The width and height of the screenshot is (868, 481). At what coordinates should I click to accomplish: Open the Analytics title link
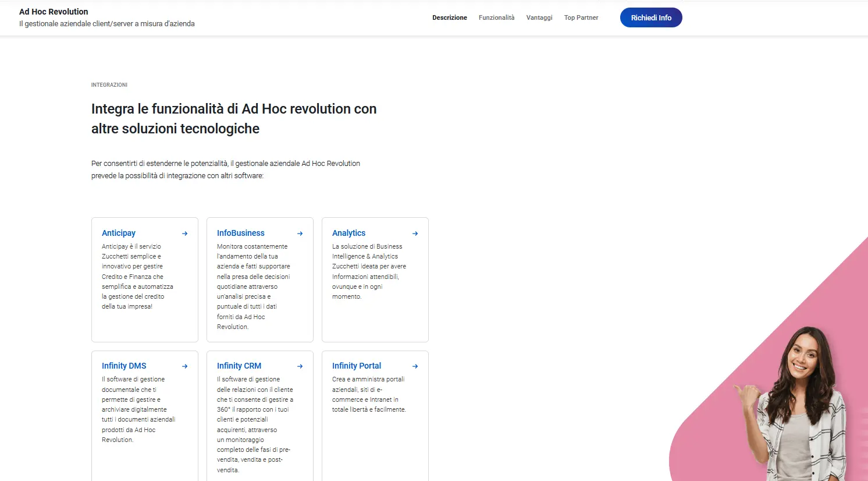click(x=349, y=233)
